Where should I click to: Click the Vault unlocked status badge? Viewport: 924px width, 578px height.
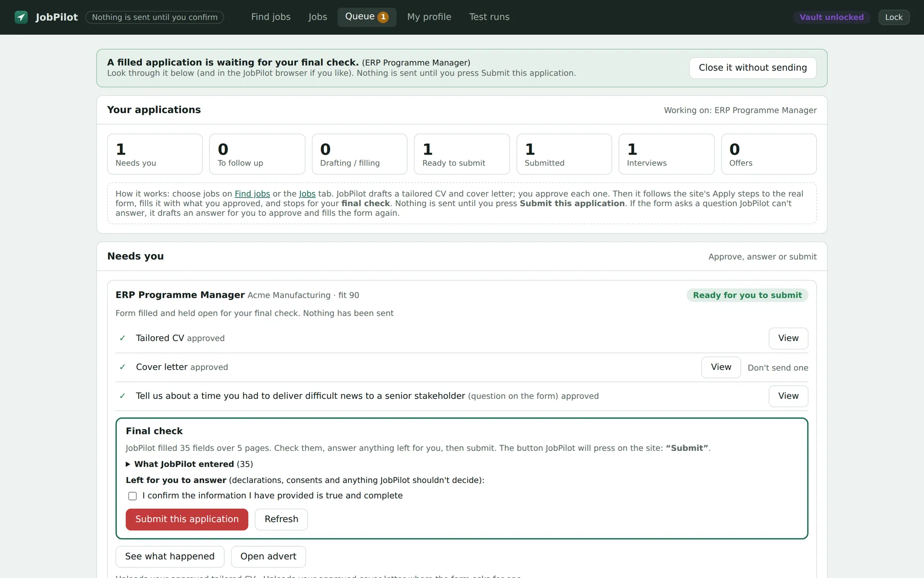pyautogui.click(x=832, y=17)
